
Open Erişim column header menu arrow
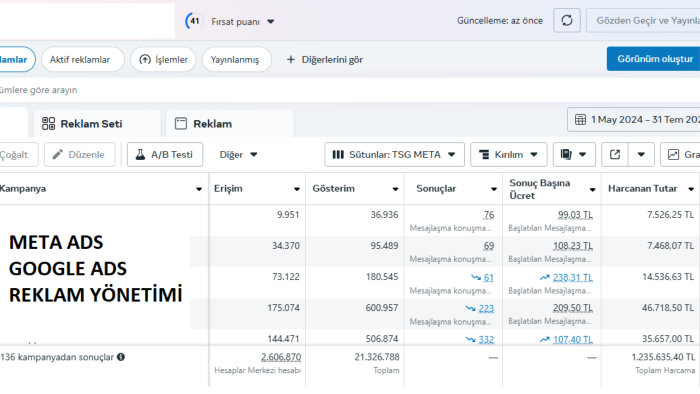[297, 189]
